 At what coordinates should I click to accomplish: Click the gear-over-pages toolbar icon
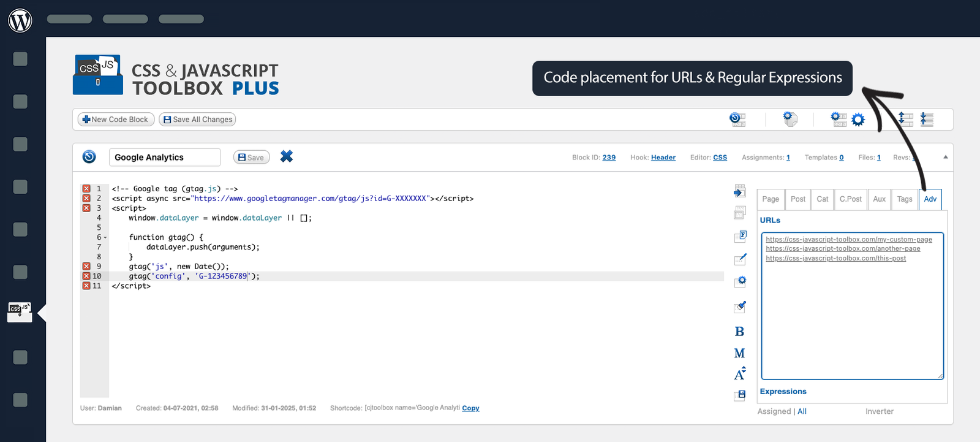pos(790,119)
